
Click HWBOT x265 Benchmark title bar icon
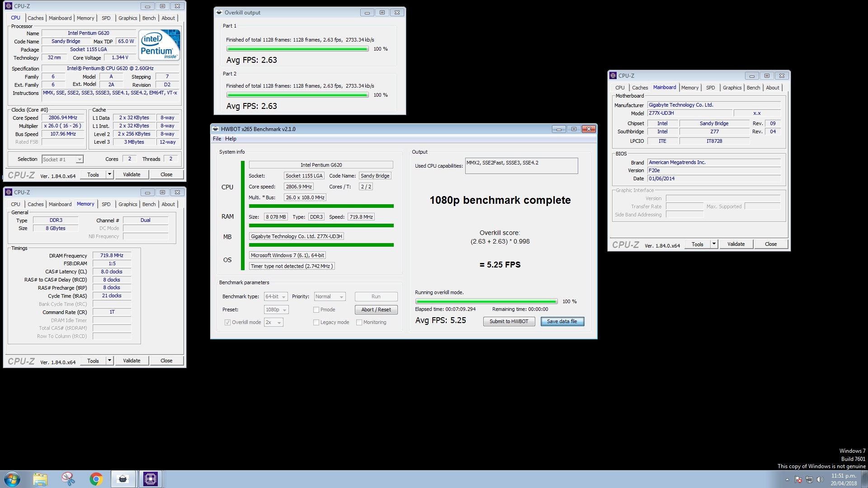pos(216,129)
